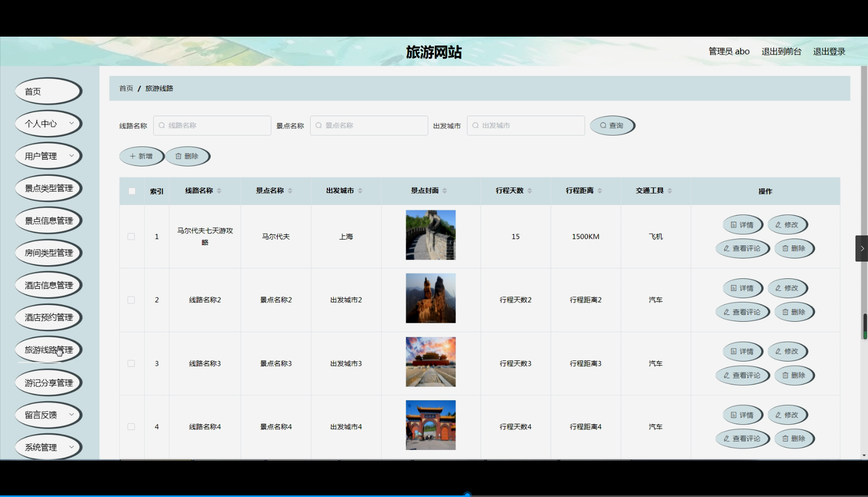Toggle the select-all checkbox in header
This screenshot has height=497, width=868.
tap(132, 191)
